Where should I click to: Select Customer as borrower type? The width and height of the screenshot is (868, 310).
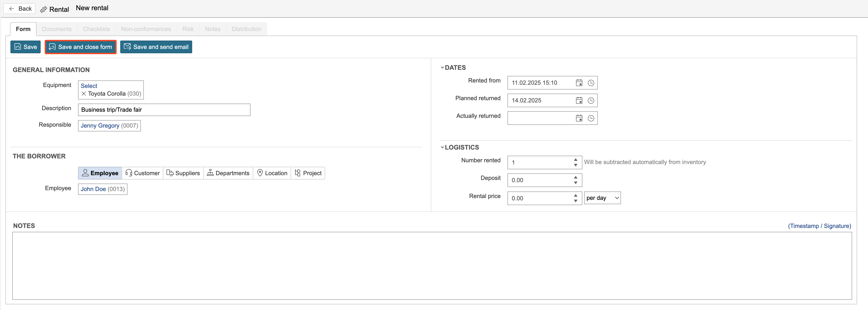point(142,173)
